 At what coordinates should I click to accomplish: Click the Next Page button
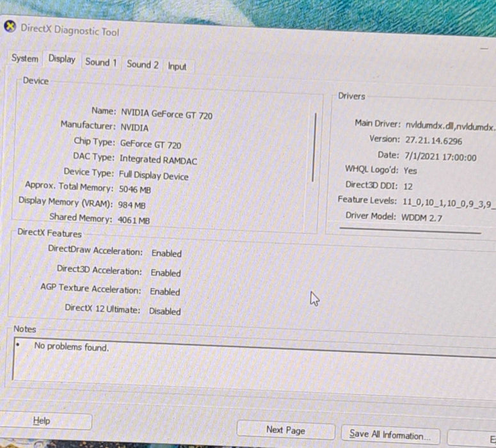pos(285,430)
